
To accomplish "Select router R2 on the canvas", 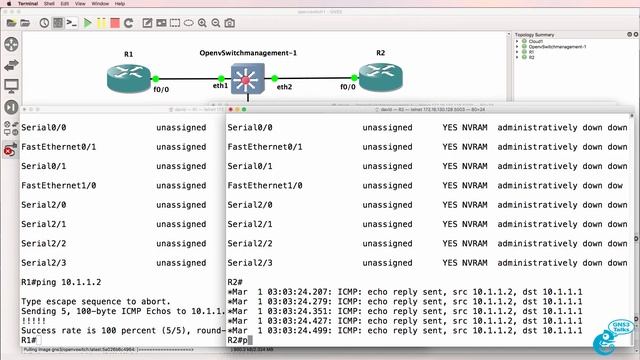I will click(380, 77).
